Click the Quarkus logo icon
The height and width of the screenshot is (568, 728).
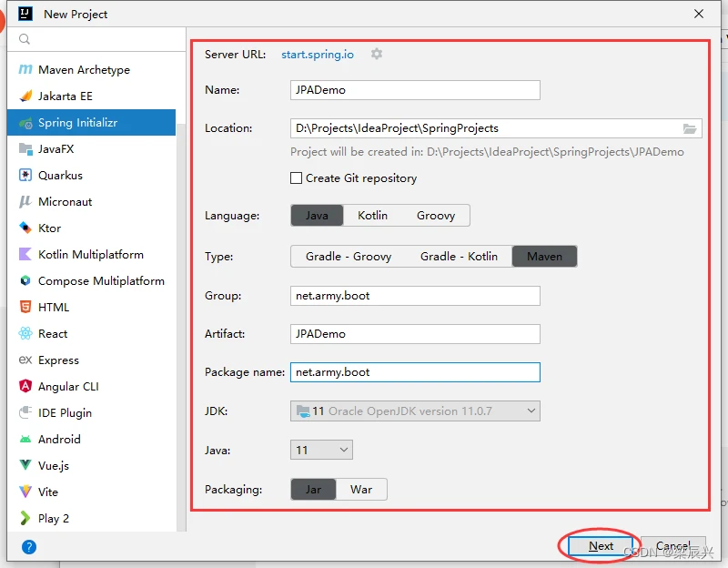[x=25, y=176]
